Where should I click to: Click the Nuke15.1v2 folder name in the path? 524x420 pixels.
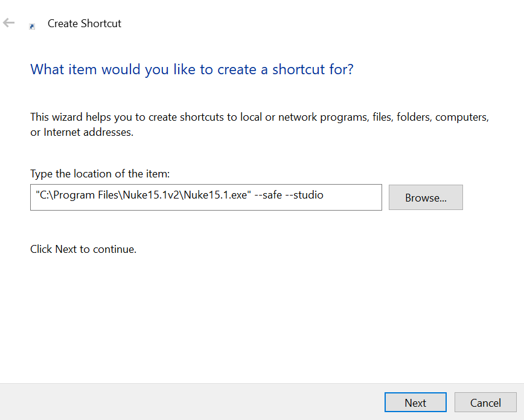click(x=152, y=195)
